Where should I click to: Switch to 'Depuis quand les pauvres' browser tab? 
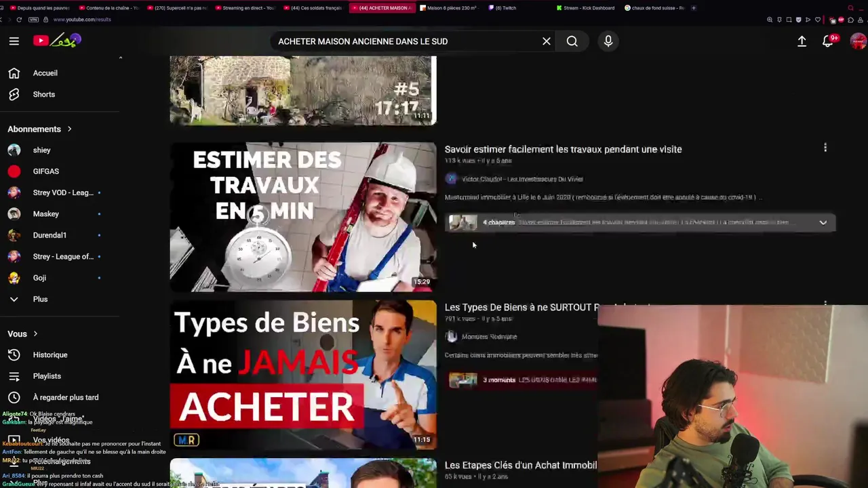point(39,8)
